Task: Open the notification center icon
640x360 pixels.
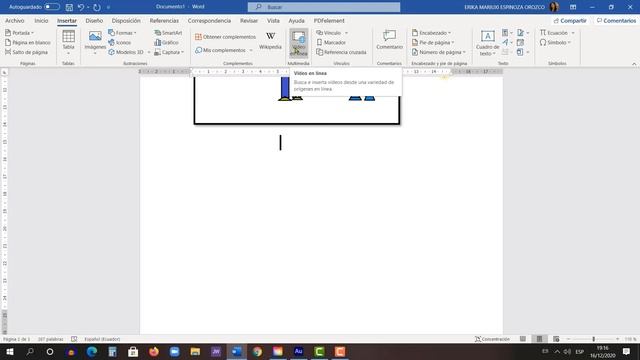Action: point(627,351)
